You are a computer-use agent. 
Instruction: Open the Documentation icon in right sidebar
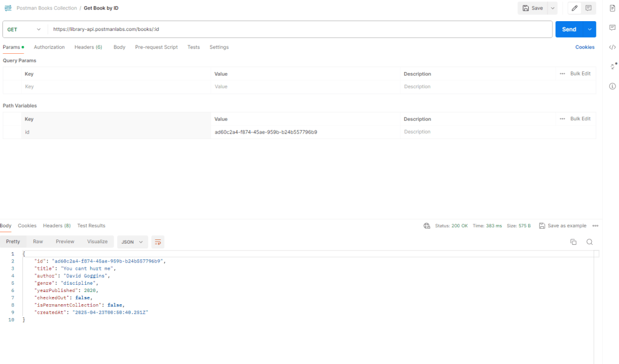612,8
